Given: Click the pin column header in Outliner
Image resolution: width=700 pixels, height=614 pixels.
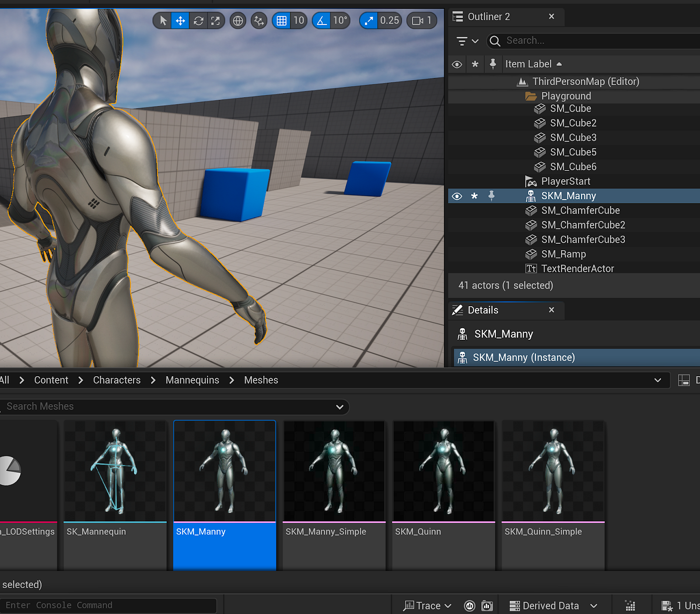Looking at the screenshot, I should coord(493,64).
